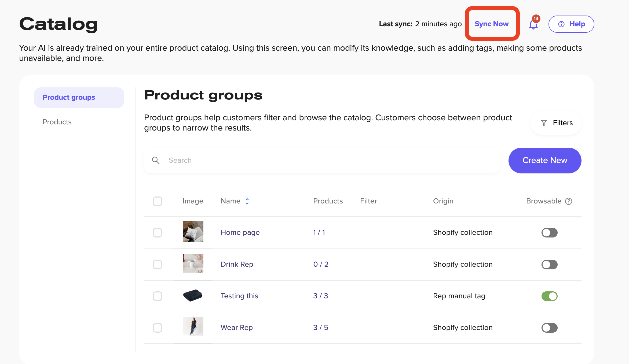Click the Create New button
Image resolution: width=629 pixels, height=364 pixels.
click(545, 160)
